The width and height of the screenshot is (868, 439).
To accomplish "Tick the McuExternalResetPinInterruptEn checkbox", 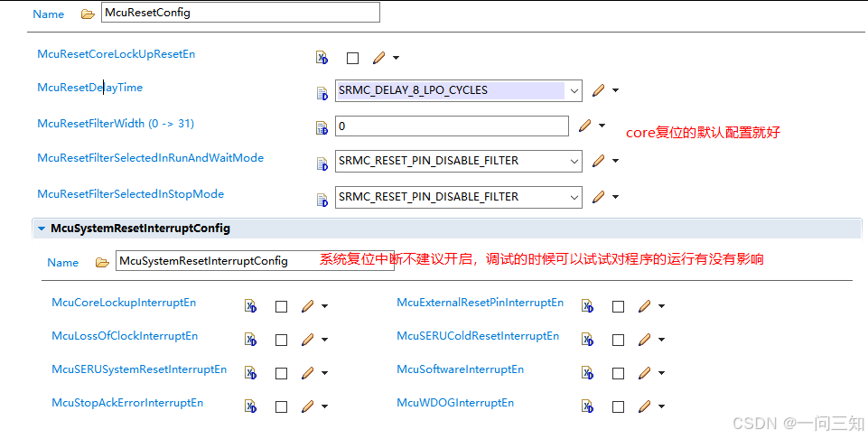I will click(x=619, y=307).
